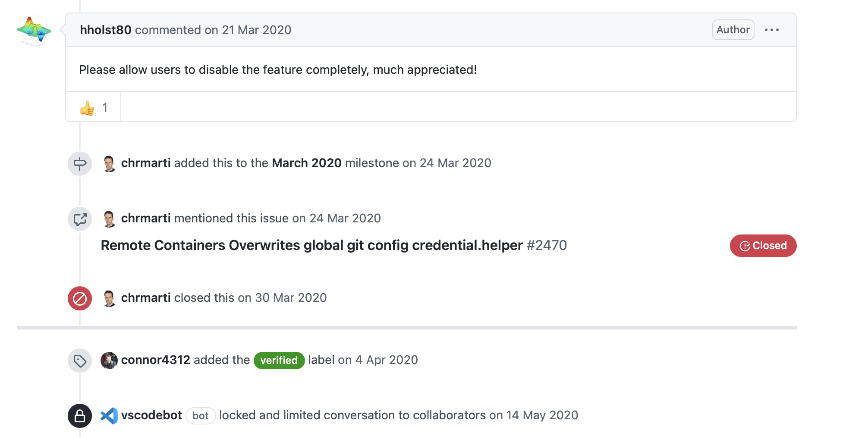Click the vscodebot VS Code logo avatar
Viewport: 868px width, 437px height.
tap(109, 416)
